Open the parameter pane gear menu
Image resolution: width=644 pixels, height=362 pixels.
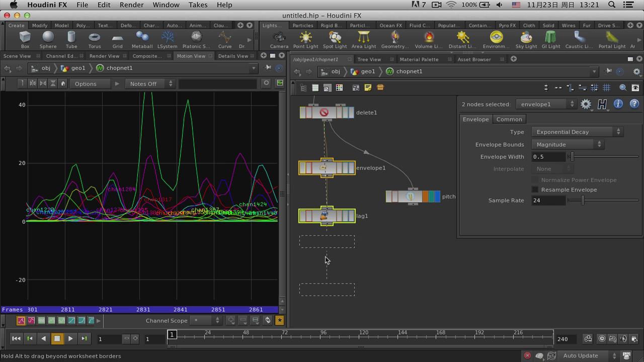coord(586,104)
